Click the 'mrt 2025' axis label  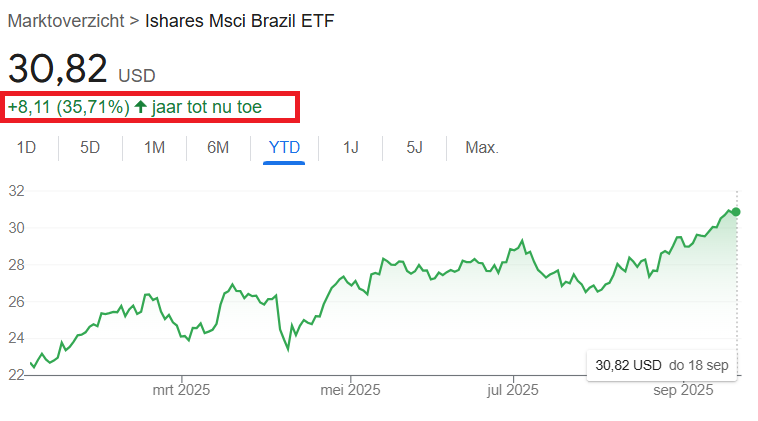point(182,389)
